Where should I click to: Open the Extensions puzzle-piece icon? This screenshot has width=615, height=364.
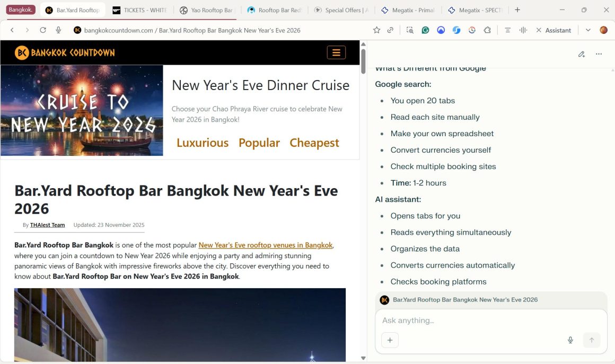[487, 30]
